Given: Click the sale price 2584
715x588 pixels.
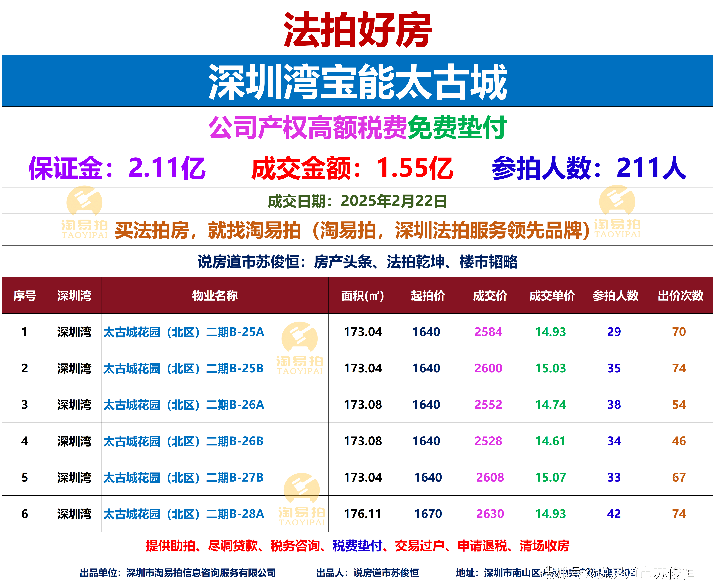Looking at the screenshot, I should point(488,332).
